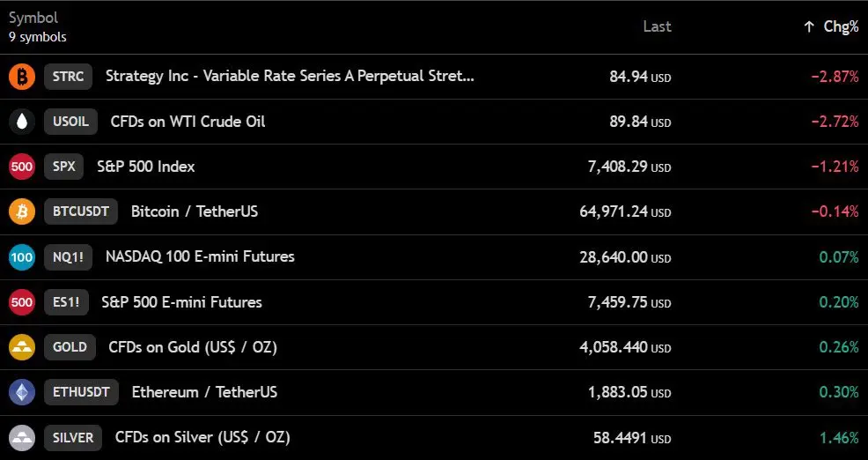Select the STRC ticker badge

[x=68, y=77]
